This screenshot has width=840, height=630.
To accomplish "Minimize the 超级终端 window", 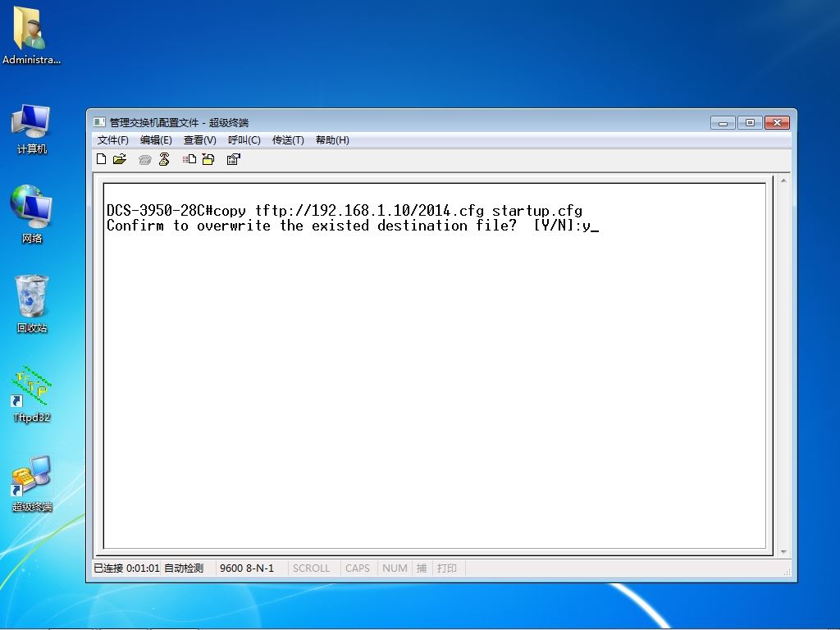I will click(x=723, y=123).
